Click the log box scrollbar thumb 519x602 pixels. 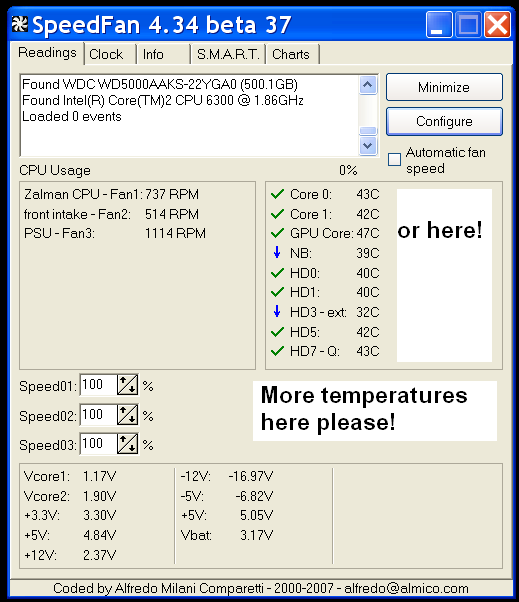coord(368,131)
